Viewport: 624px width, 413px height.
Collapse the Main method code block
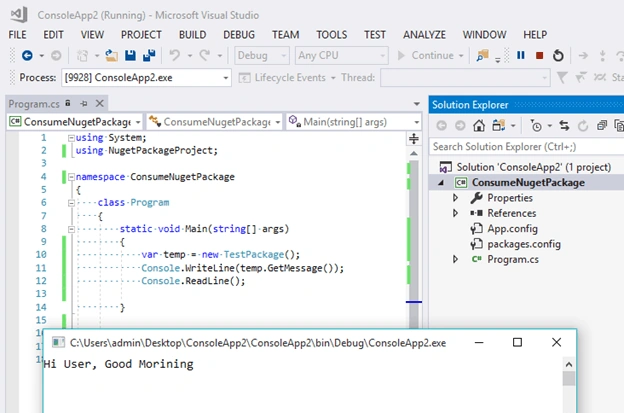click(71, 229)
